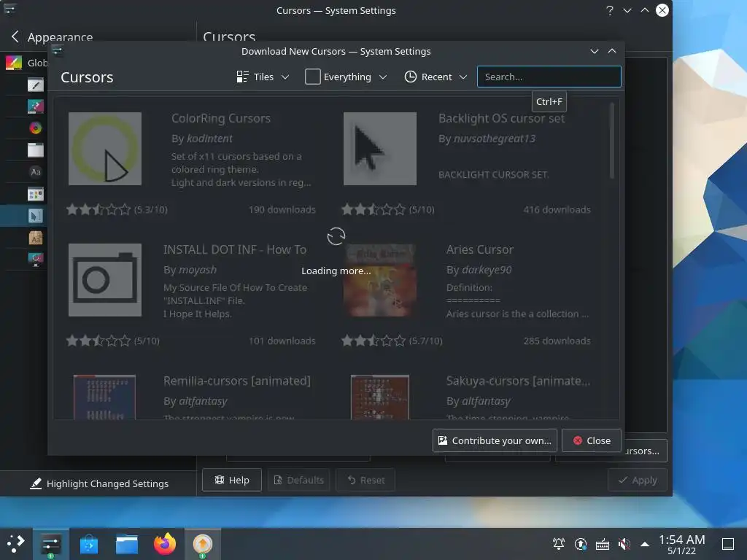Viewport: 747px width, 560px height.
Task: Open the clock showing 1:54 AM
Action: (682, 544)
